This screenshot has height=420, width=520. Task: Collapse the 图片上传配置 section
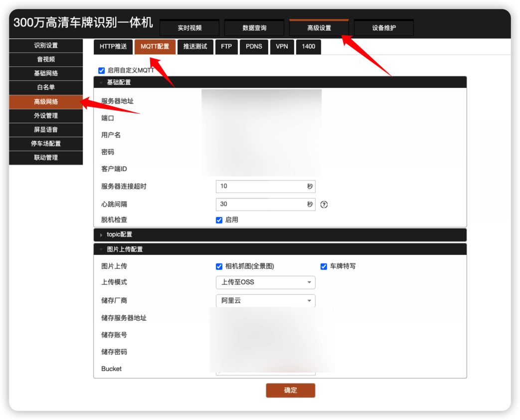point(125,249)
